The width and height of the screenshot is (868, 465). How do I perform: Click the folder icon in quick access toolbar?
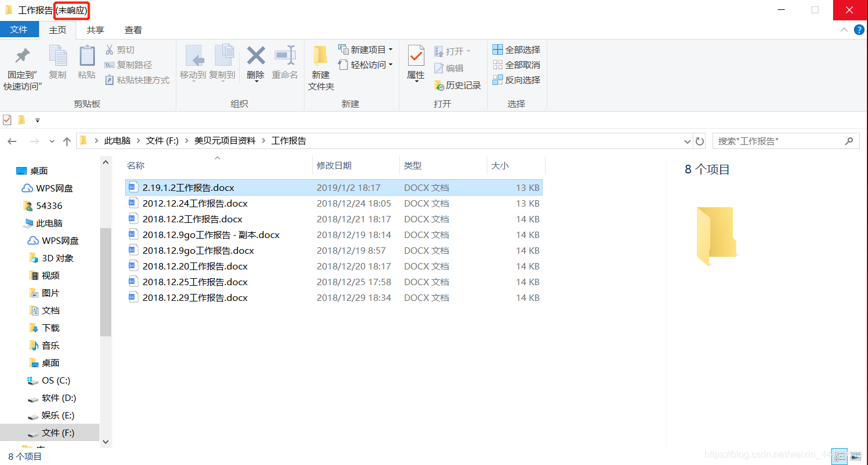(x=22, y=120)
